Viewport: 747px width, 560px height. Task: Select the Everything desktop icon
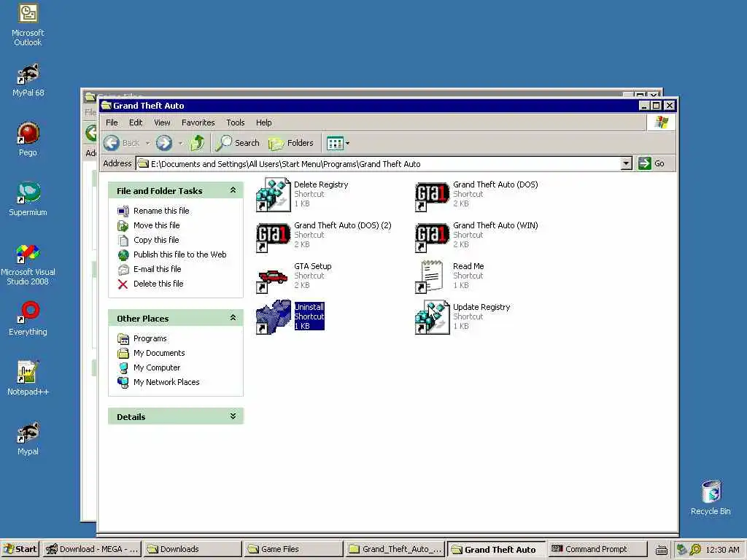[x=28, y=319]
